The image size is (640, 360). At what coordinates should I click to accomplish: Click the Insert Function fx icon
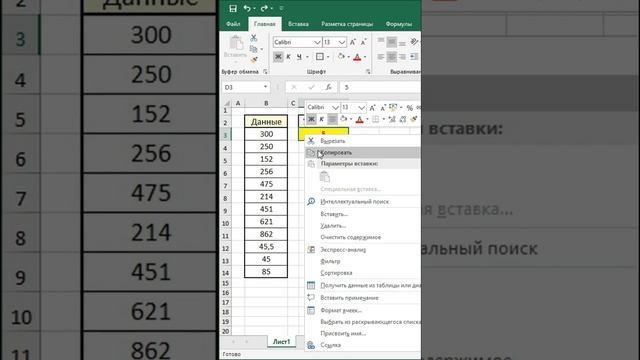(328, 87)
